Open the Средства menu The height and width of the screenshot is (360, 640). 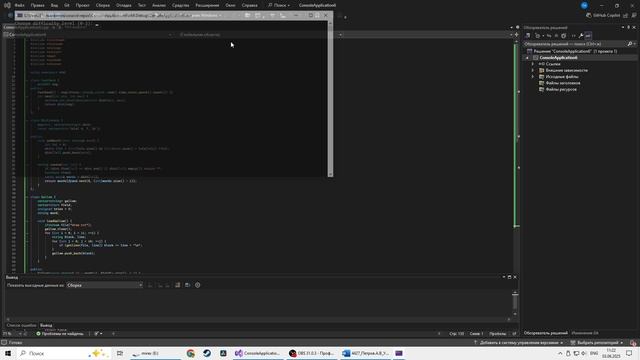pos(180,5)
